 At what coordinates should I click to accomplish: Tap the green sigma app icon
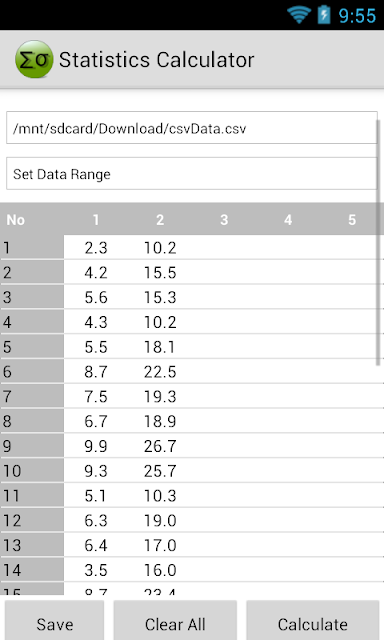(x=34, y=60)
